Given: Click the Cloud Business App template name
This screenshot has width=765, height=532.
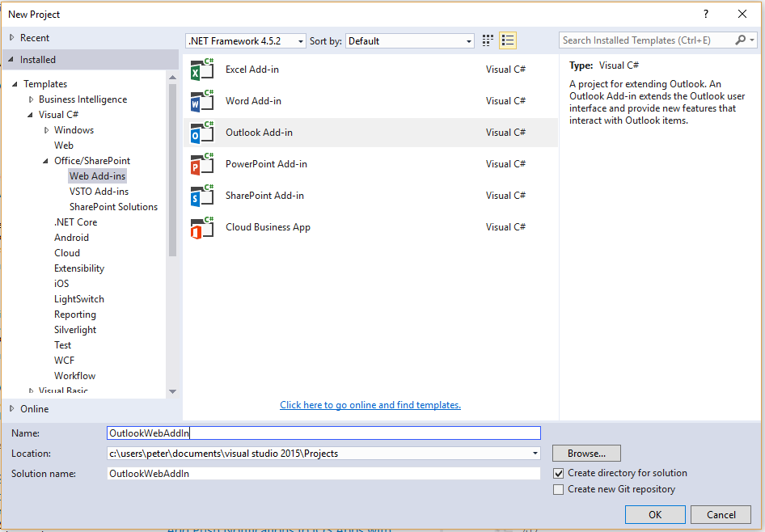Looking at the screenshot, I should click(268, 227).
